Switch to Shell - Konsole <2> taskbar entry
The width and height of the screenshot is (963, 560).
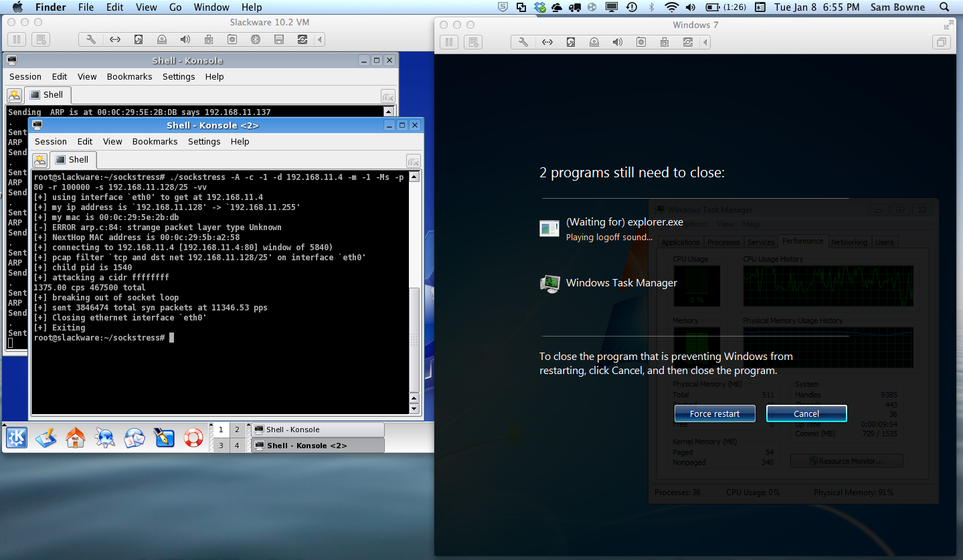(318, 446)
